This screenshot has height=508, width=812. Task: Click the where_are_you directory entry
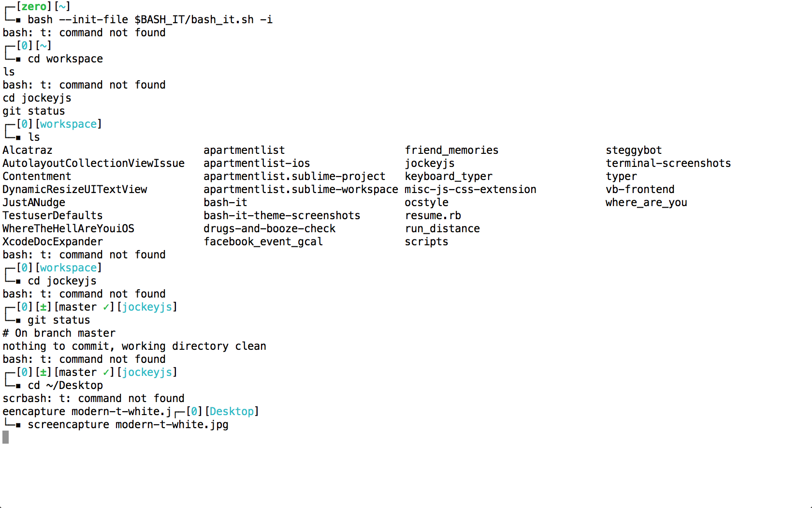646,202
